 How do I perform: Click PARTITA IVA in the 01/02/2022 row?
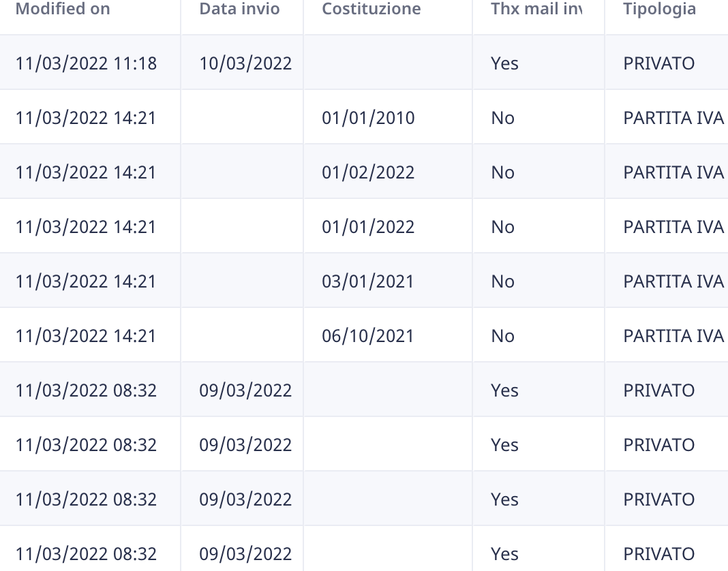(x=673, y=172)
